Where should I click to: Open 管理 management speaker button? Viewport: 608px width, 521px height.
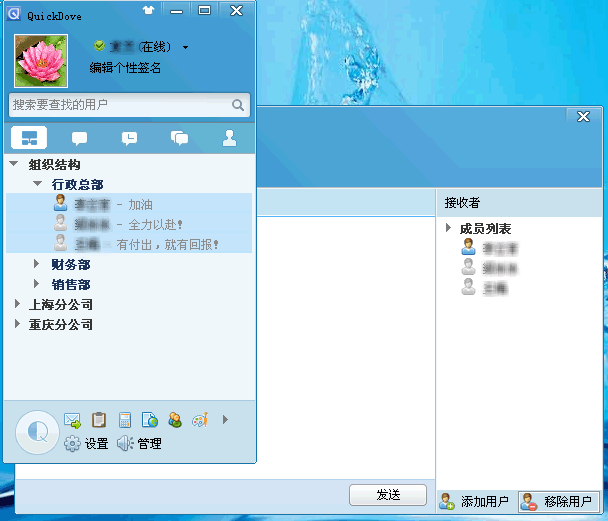point(139,443)
